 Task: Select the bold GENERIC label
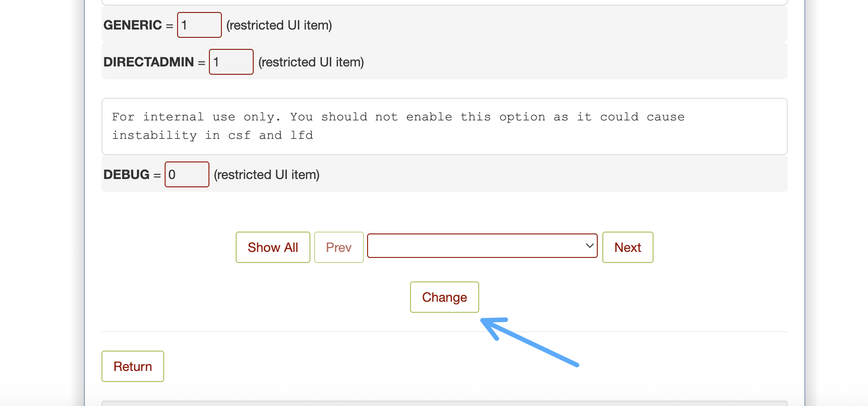pos(133,25)
